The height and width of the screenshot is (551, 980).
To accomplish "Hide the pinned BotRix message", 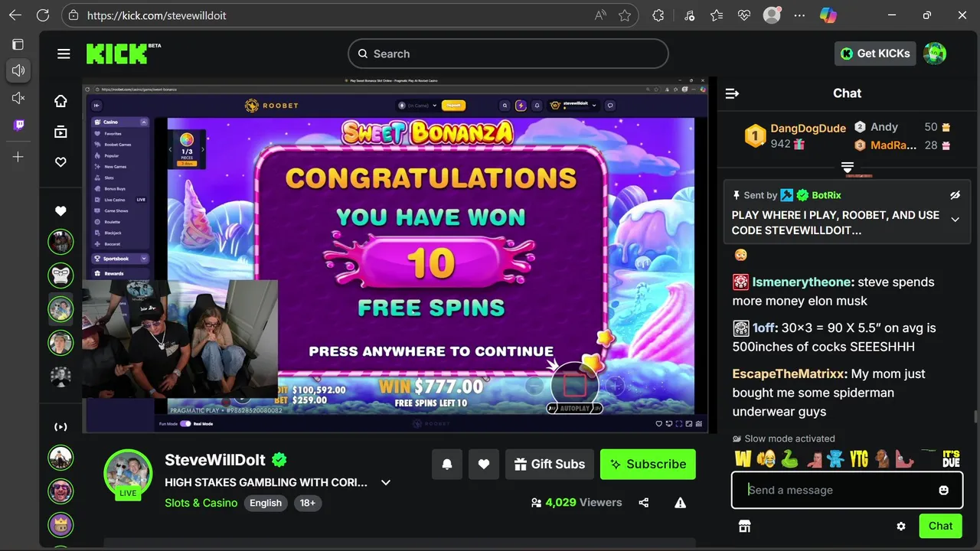I will [955, 196].
